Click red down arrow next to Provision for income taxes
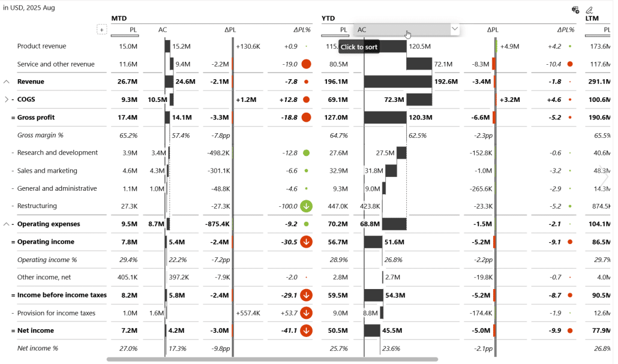The image size is (618, 364). coord(305,313)
